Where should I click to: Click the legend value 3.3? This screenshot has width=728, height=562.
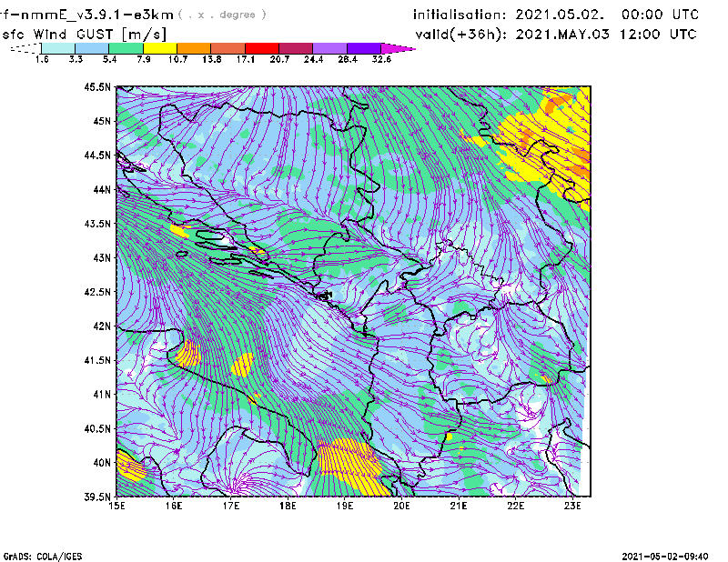76,59
